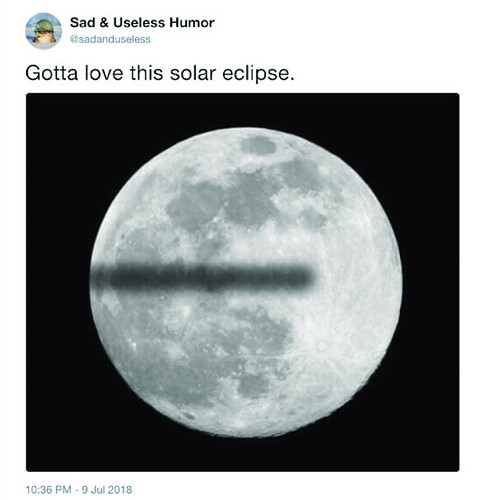This screenshot has height=500, width=481.
Task: Click the display name Sad & Useless Humor
Action: (x=142, y=23)
